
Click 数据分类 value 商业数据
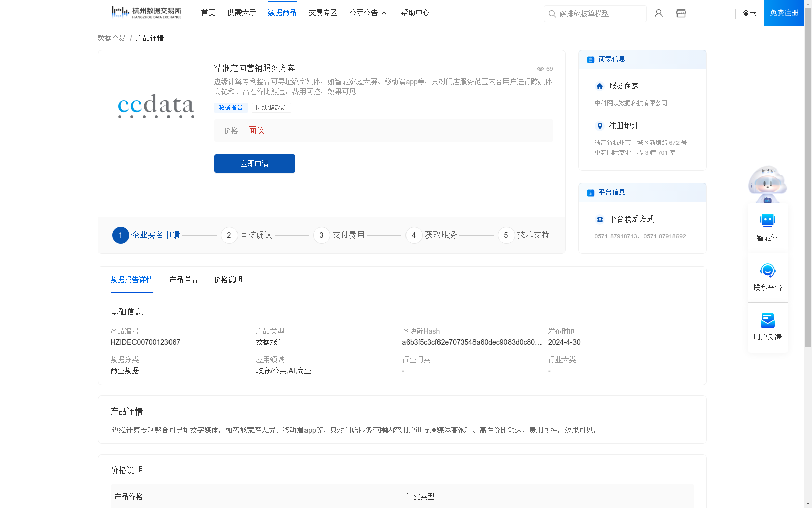124,371
